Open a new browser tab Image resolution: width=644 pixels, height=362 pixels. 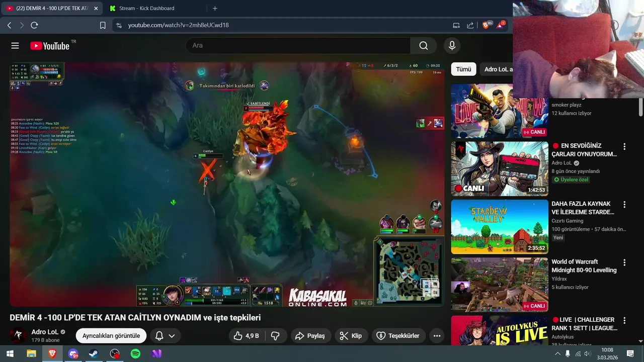tap(215, 9)
